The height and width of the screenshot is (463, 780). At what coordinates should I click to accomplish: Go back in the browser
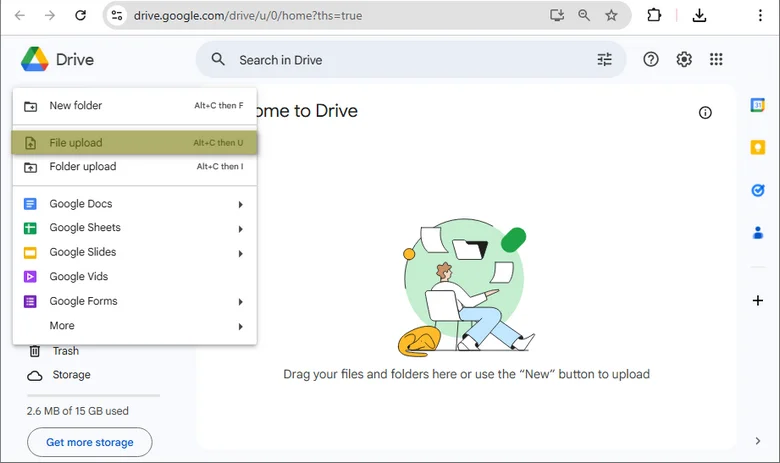click(x=20, y=15)
